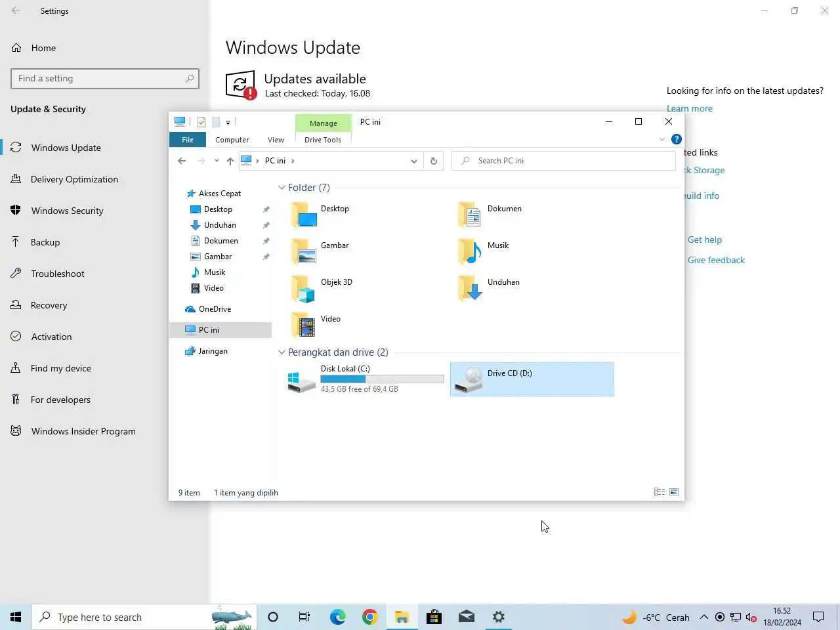The image size is (840, 630).
Task: Open the weather widget showing -6°C Cerah
Action: pyautogui.click(x=656, y=617)
